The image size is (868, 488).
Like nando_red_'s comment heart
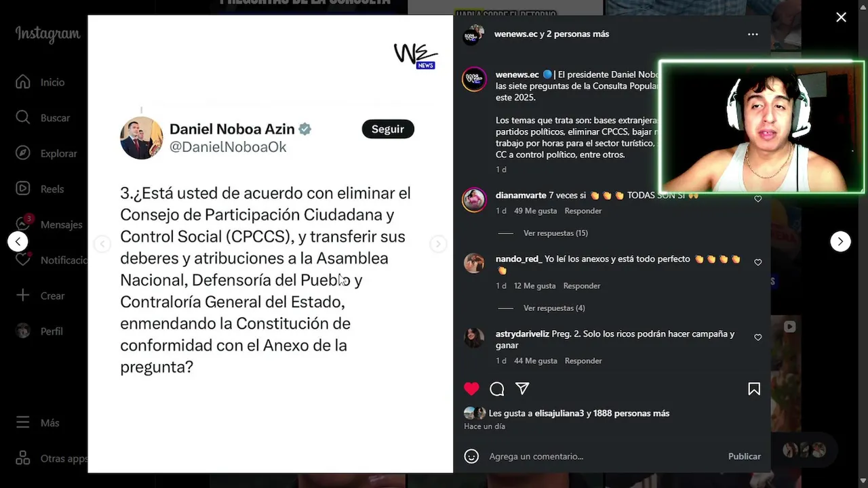(x=758, y=262)
